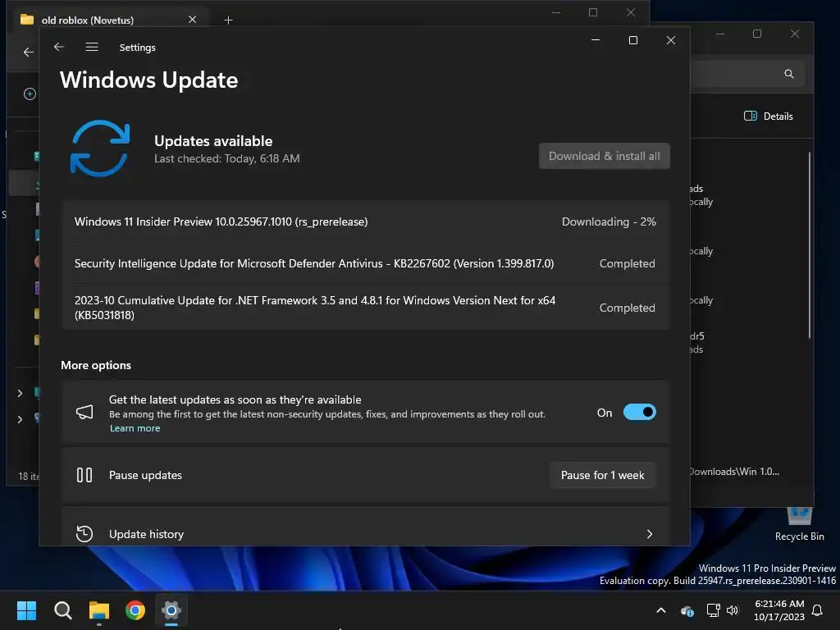Click 18 items status in Explorer window
The width and height of the screenshot is (840, 630).
(x=29, y=477)
